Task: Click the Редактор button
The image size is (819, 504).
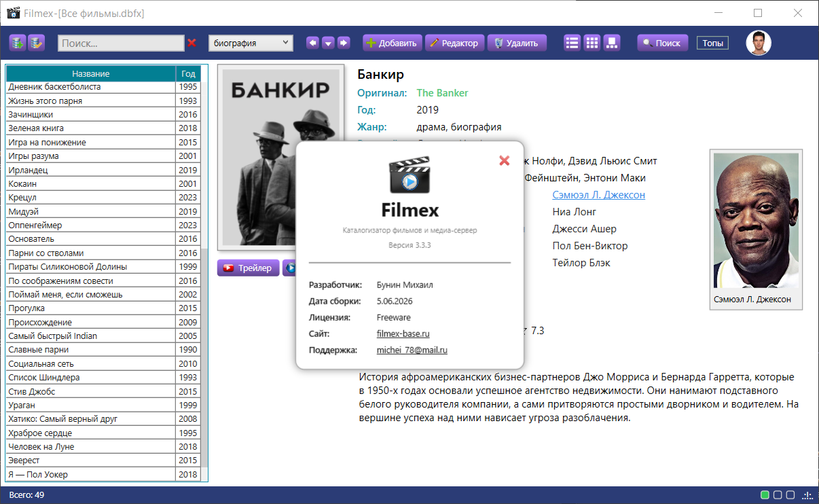Action: point(455,43)
